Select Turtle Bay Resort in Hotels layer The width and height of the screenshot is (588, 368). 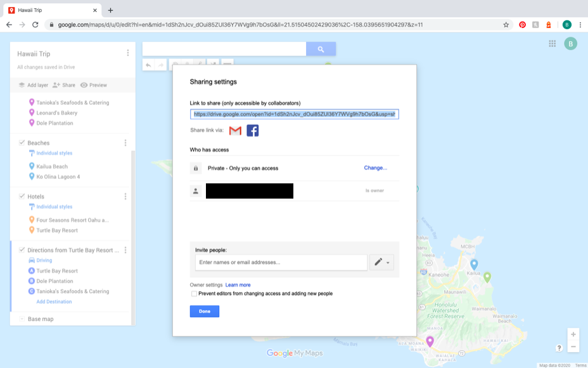(x=57, y=230)
